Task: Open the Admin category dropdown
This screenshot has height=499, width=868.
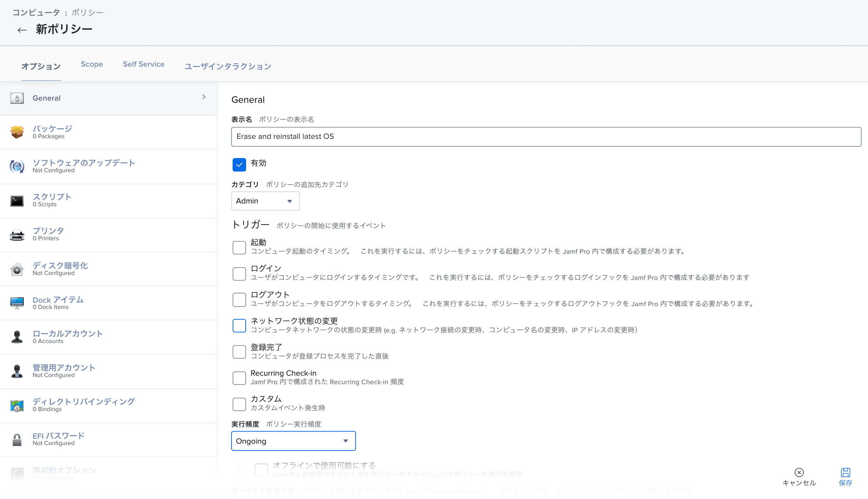Action: click(266, 201)
